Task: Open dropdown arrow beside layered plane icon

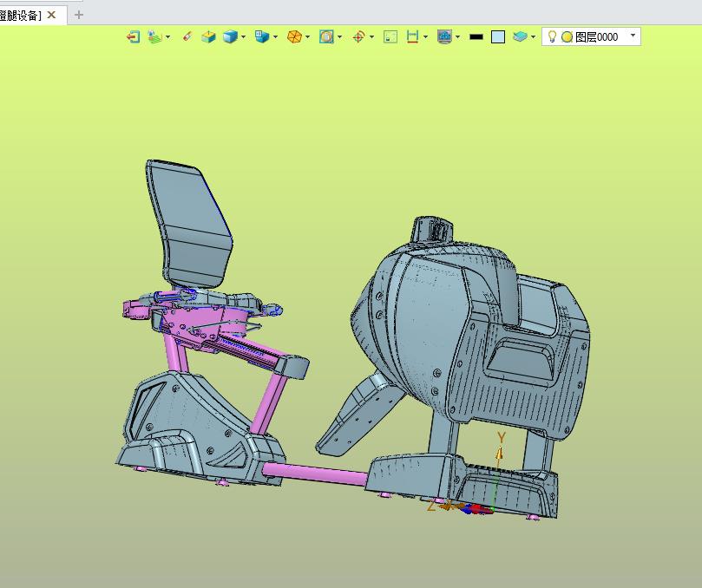Action: (167, 36)
